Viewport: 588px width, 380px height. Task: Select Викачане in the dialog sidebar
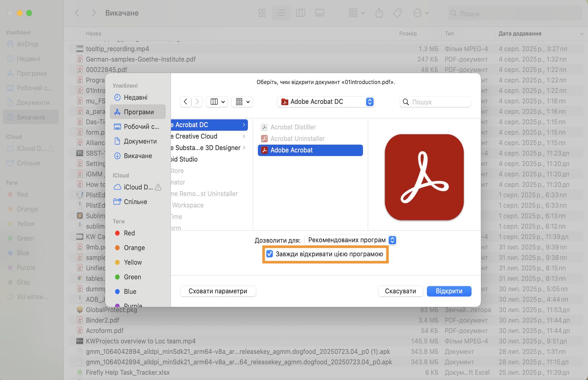pos(138,156)
